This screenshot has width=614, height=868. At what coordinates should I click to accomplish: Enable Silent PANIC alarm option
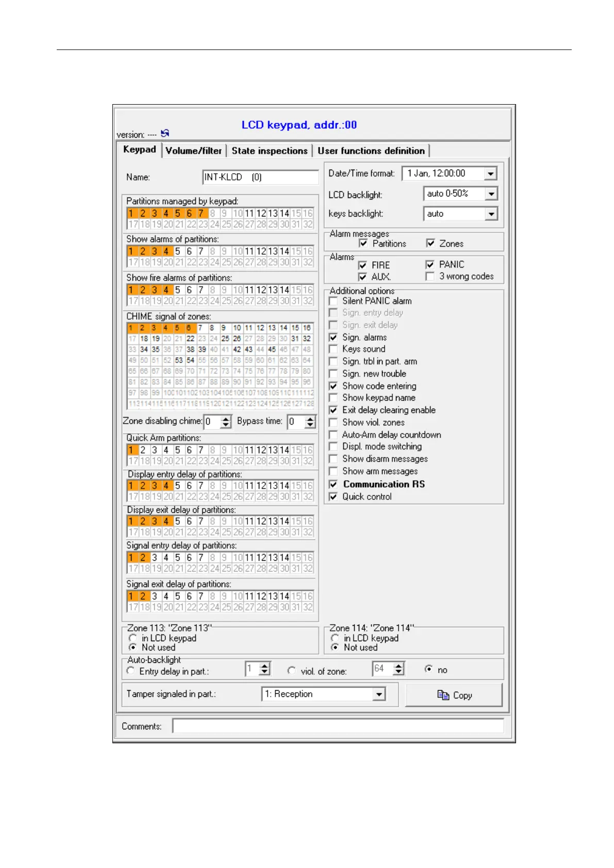pyautogui.click(x=334, y=301)
